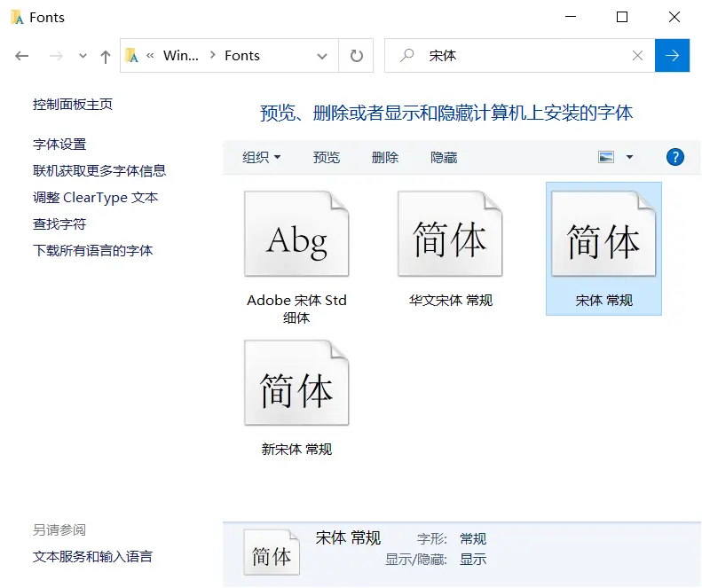Click 预览 in the toolbar
The image size is (702, 588).
coord(327,157)
